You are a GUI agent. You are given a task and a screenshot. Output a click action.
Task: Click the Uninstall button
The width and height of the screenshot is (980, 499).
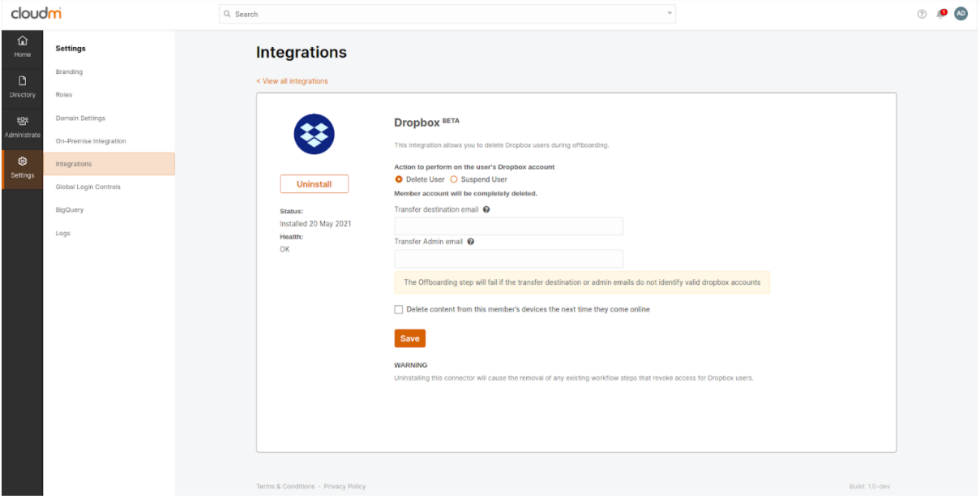[x=315, y=184]
